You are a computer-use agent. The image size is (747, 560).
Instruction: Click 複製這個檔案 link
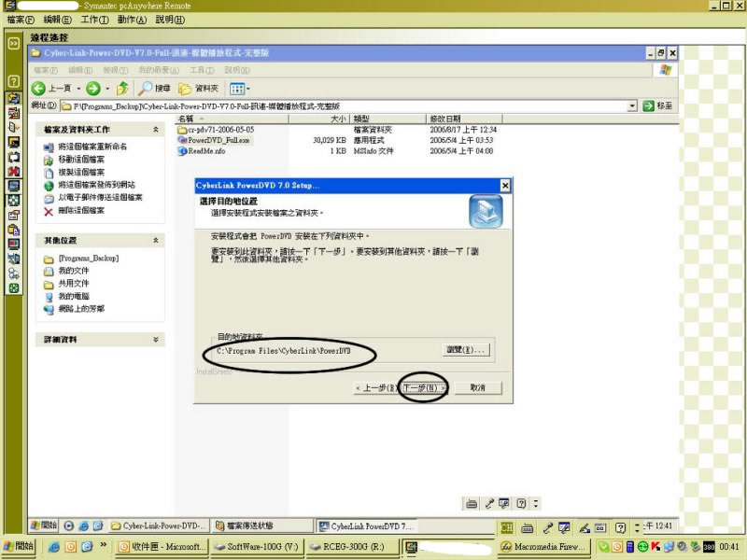coord(81,173)
